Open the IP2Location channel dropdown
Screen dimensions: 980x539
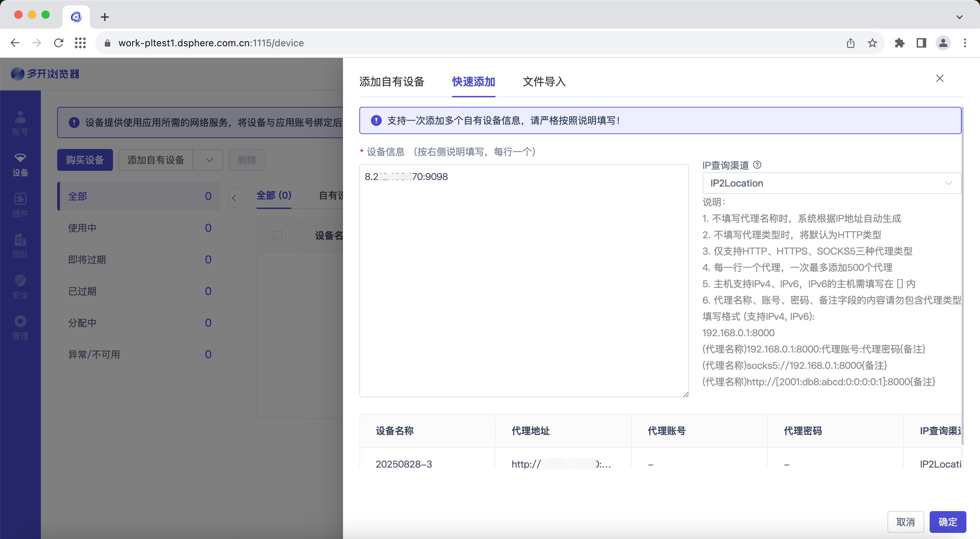pyautogui.click(x=831, y=183)
